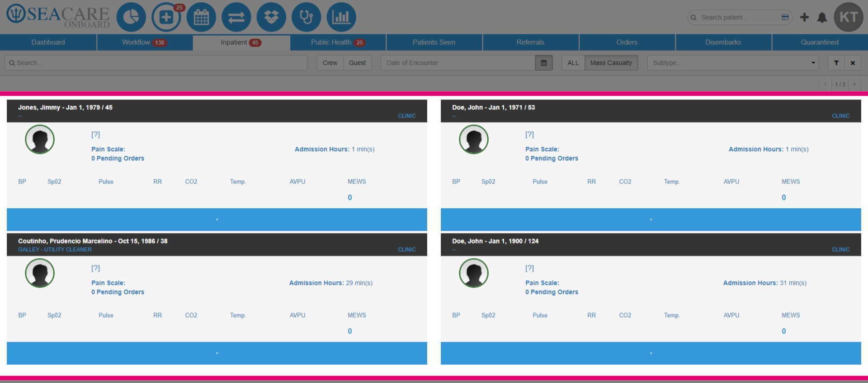
Task: Click John Doe age 124's blue footer bar
Action: (651, 353)
